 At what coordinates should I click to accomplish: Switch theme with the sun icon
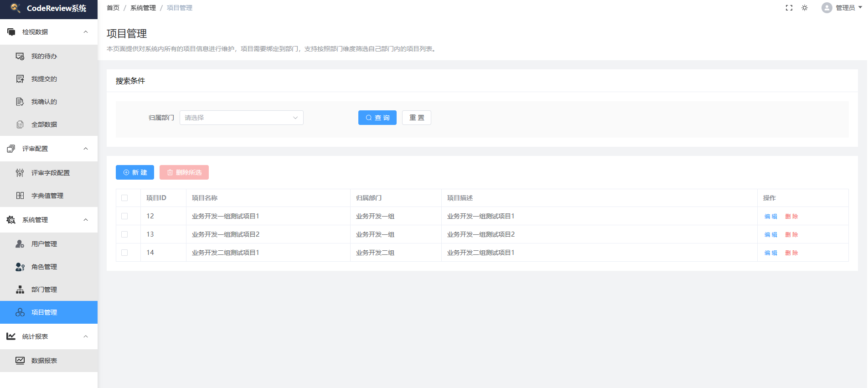[x=805, y=8]
